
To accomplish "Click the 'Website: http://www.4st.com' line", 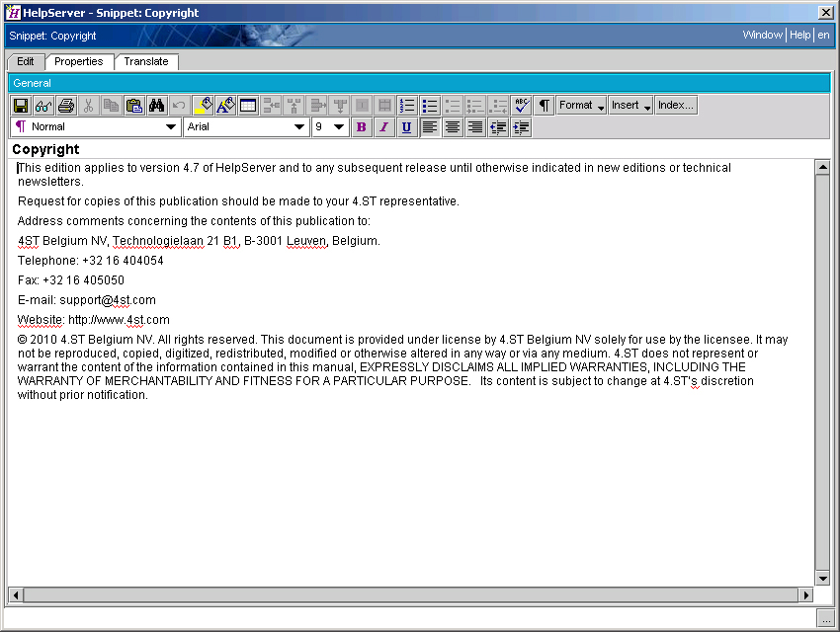I will pyautogui.click(x=94, y=320).
